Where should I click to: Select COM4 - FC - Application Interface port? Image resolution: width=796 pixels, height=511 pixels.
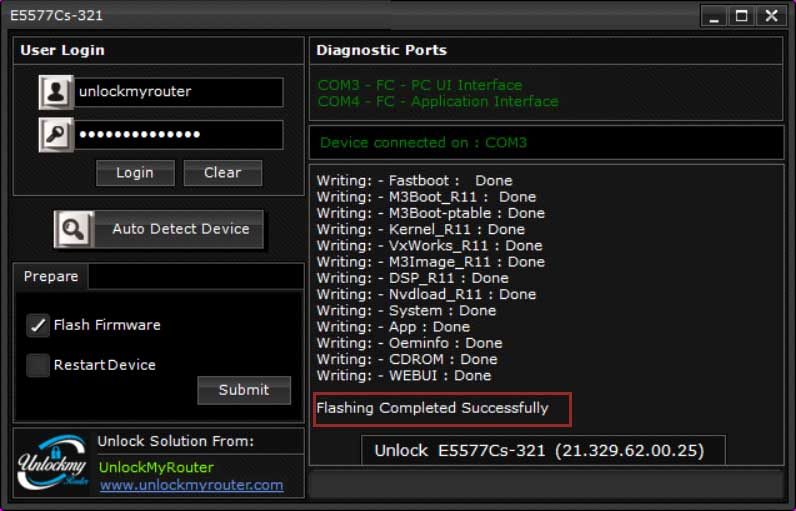[438, 101]
